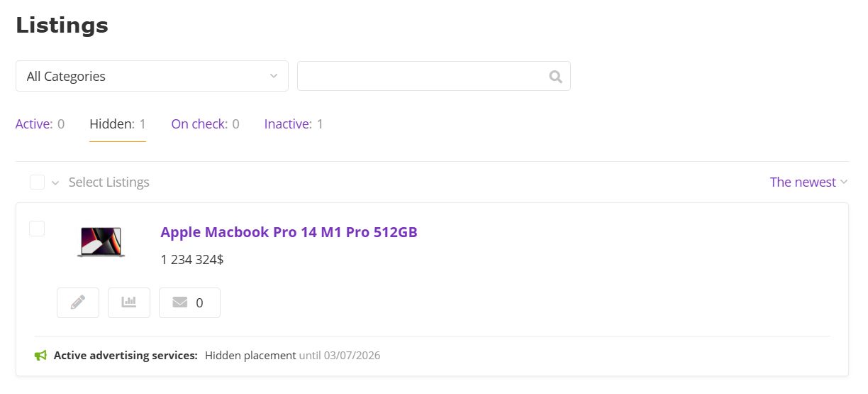
Task: Switch to the On check tab
Action: pyautogui.click(x=205, y=124)
